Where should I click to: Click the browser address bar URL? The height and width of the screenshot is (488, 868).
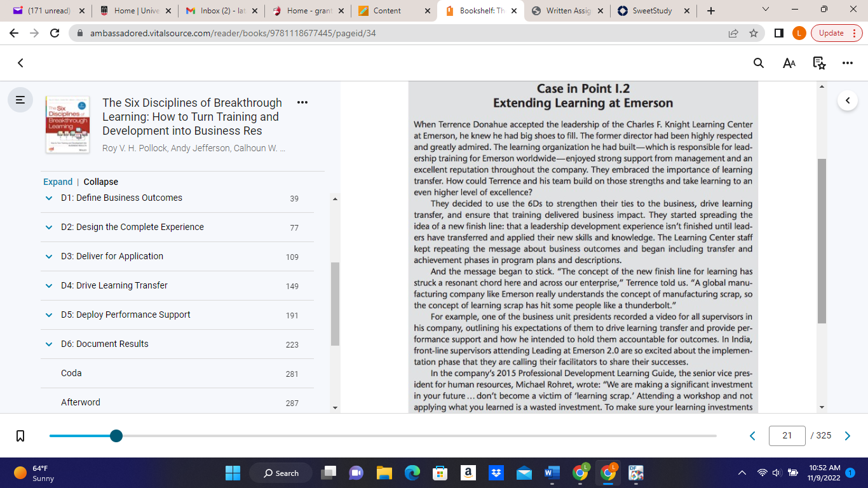(x=233, y=33)
